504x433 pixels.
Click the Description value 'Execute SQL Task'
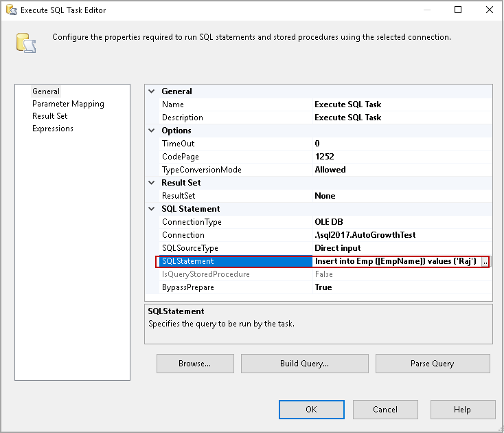pyautogui.click(x=347, y=118)
